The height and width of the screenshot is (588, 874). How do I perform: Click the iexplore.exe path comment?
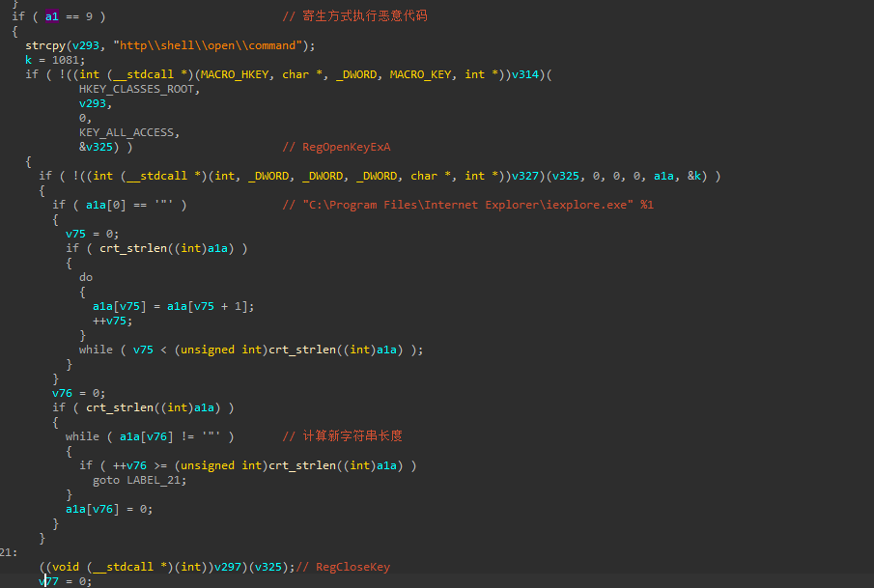coord(478,205)
